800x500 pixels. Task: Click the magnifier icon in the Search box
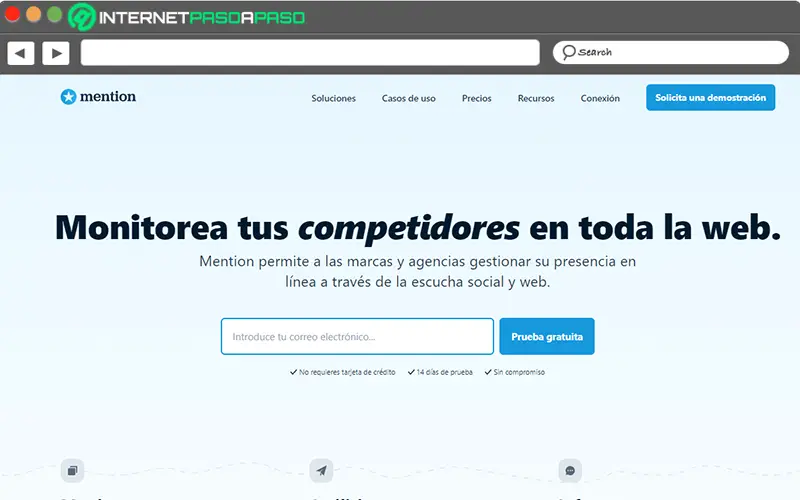tap(568, 52)
